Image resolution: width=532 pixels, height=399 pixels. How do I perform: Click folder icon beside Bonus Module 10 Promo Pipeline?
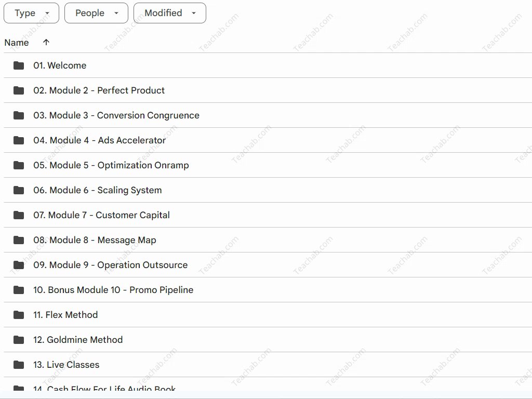19,290
